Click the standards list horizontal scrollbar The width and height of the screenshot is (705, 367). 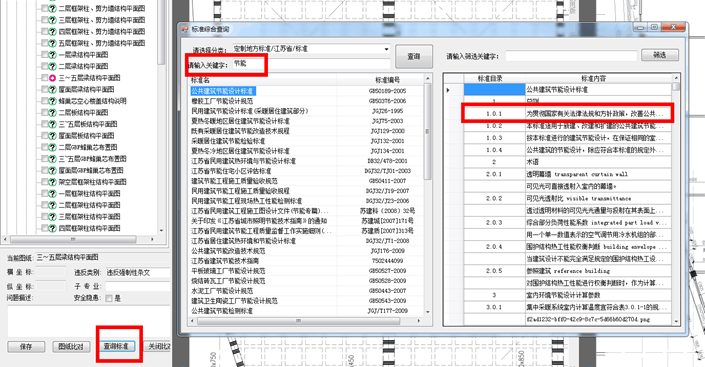tap(306, 321)
